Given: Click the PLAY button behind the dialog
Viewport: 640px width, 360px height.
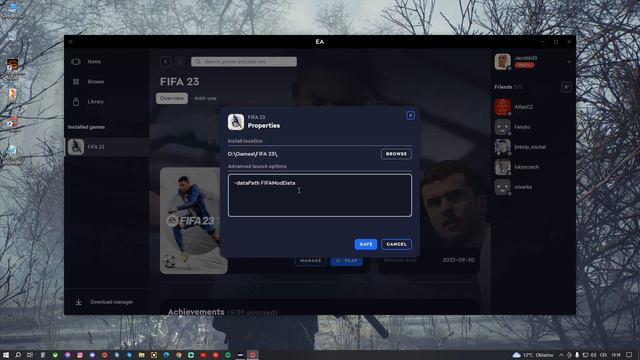Looking at the screenshot, I should coord(347,261).
